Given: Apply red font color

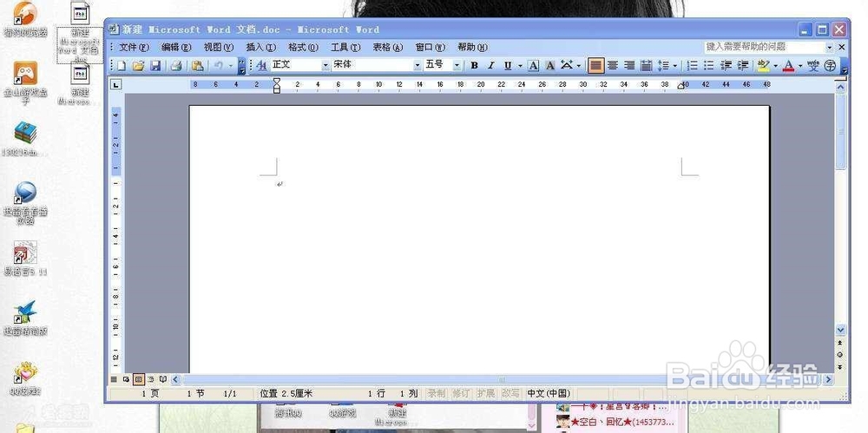Looking at the screenshot, I should tap(789, 66).
